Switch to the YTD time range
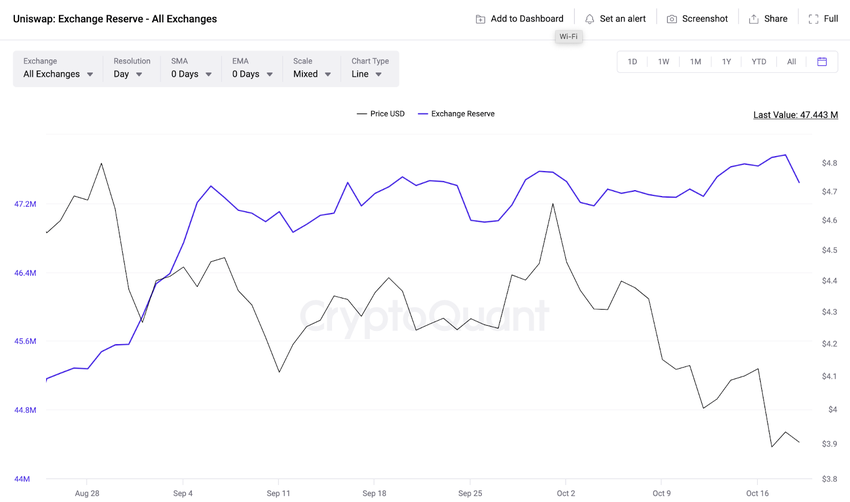Image resolution: width=850 pixels, height=502 pixels. tap(759, 62)
